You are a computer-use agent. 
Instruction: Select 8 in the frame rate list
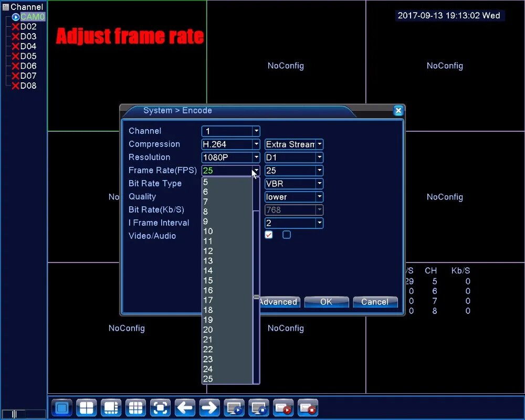(227, 212)
